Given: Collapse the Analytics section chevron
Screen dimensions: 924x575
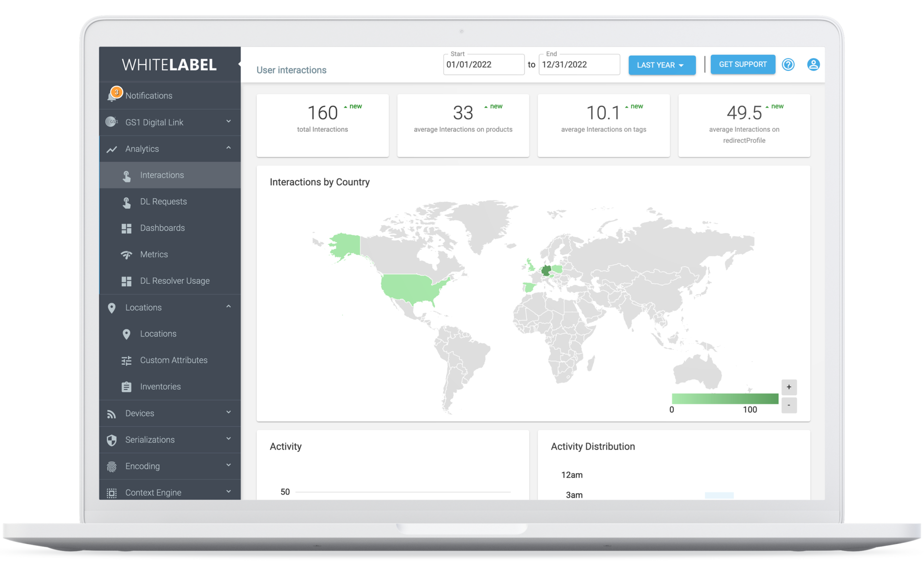Looking at the screenshot, I should [229, 148].
